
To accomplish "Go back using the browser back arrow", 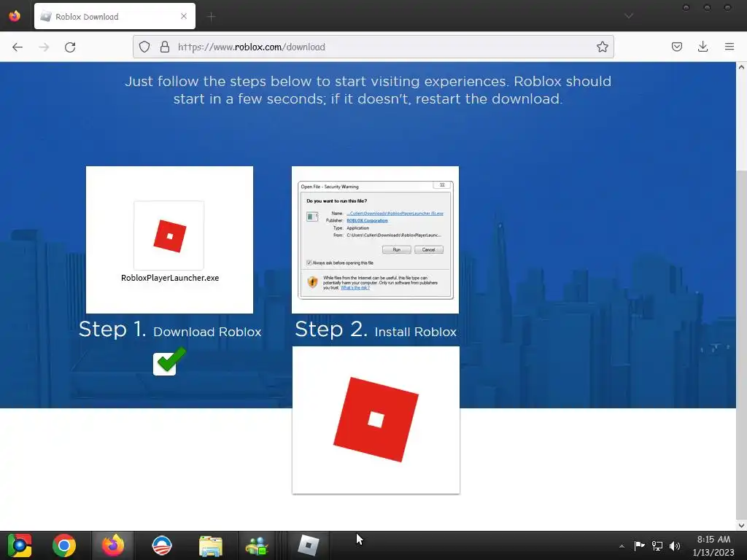I will click(18, 47).
